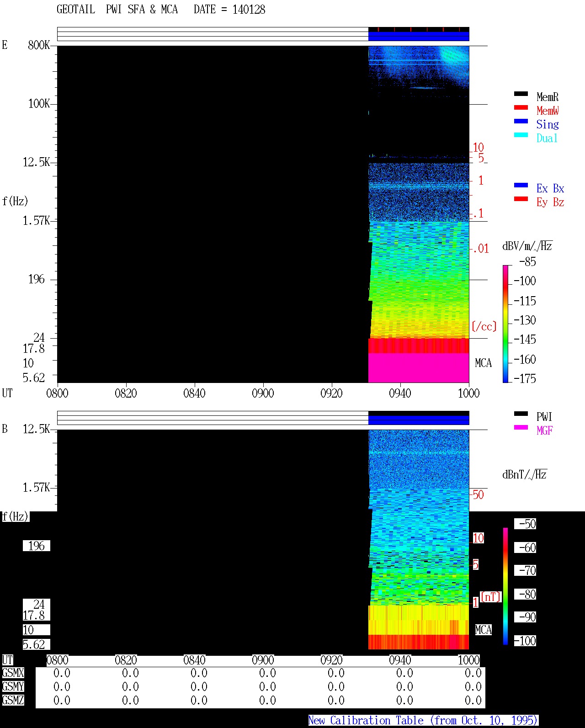Click the dBnT magnetic field color scale bar
This screenshot has width=585, height=728.
point(505,586)
